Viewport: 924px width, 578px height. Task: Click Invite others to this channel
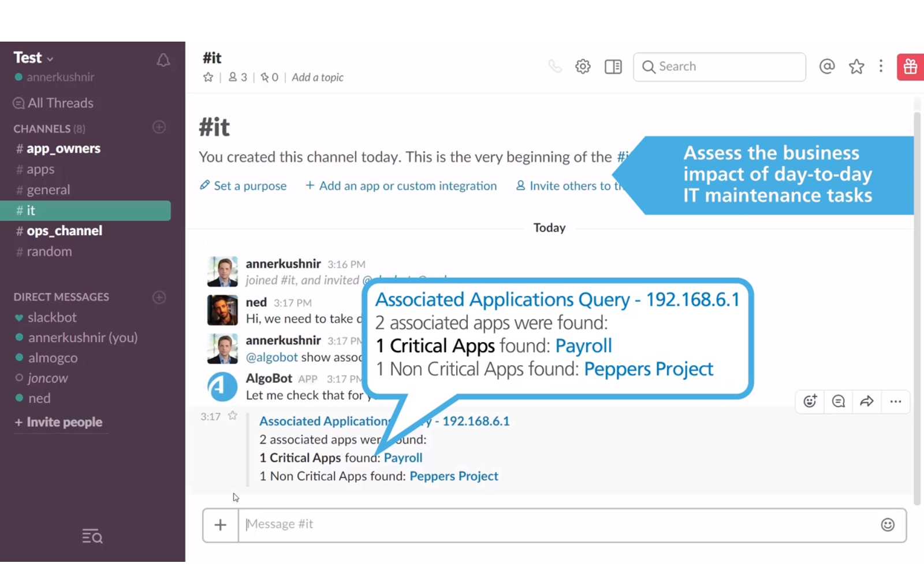(x=569, y=186)
